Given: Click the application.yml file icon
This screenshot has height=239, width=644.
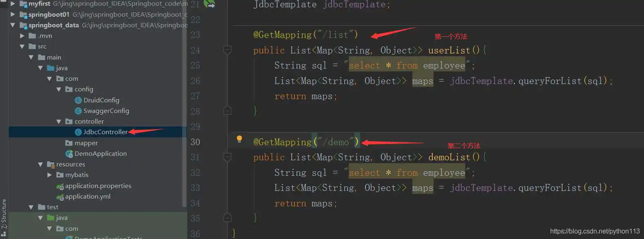Looking at the screenshot, I should (60, 197).
